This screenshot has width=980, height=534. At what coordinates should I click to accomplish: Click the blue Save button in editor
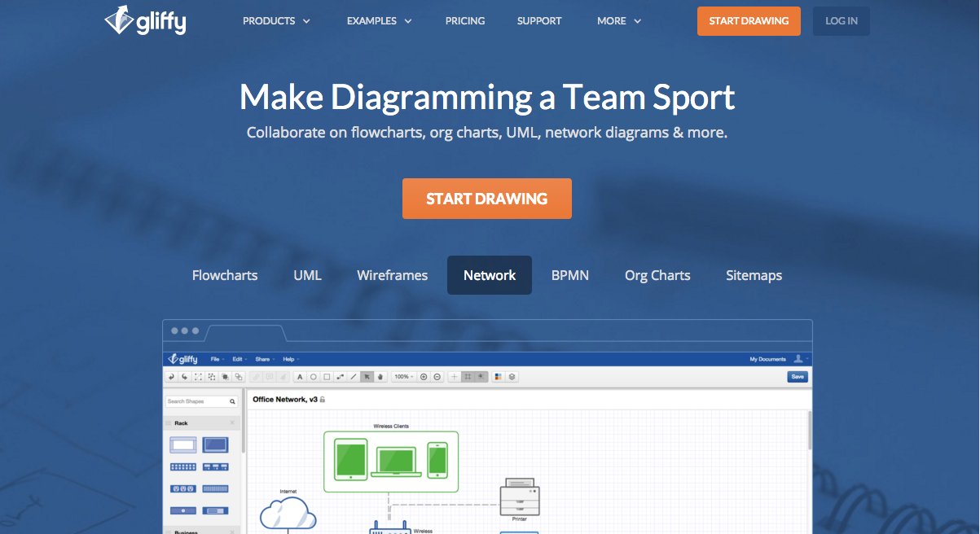coord(798,377)
